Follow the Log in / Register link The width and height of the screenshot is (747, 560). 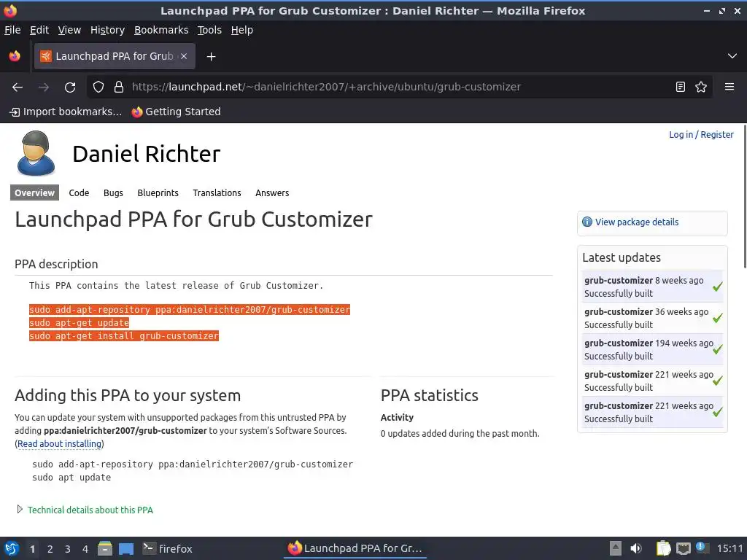point(701,135)
